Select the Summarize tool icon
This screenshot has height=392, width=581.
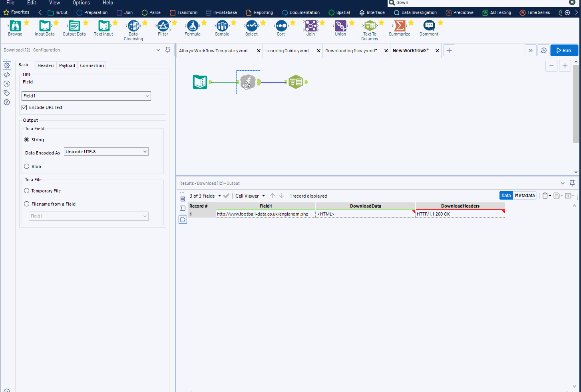coord(399,26)
